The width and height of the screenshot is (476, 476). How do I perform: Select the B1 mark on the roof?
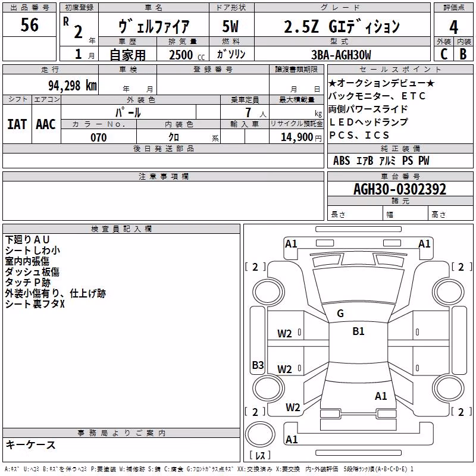click(x=359, y=331)
